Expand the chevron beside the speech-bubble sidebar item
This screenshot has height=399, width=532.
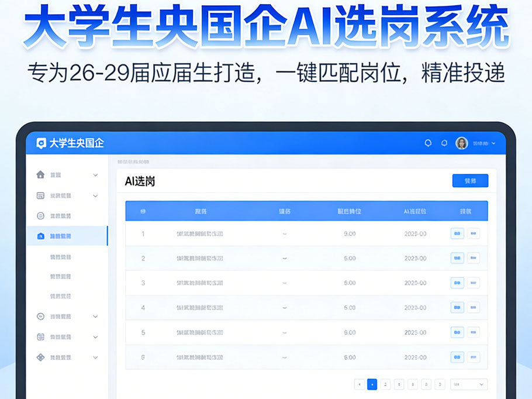(x=95, y=317)
